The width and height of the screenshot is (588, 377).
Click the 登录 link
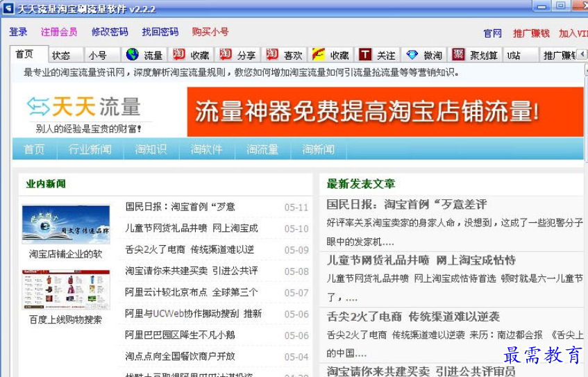click(x=18, y=32)
